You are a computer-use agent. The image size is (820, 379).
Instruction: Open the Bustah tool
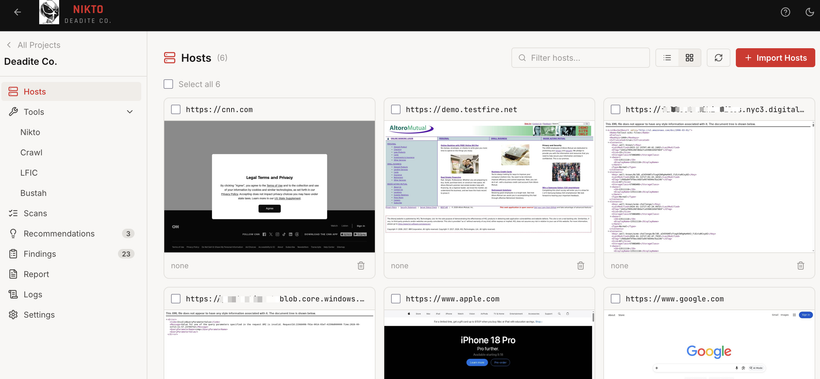(33, 193)
